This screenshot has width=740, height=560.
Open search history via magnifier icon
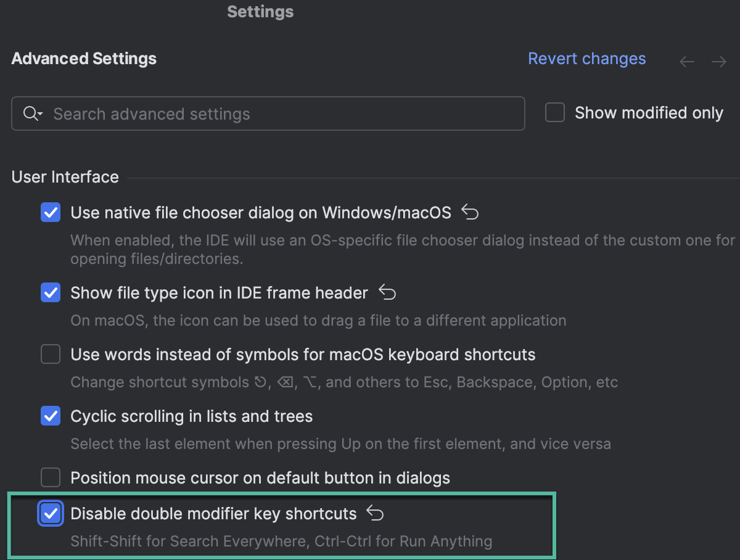[x=33, y=113]
